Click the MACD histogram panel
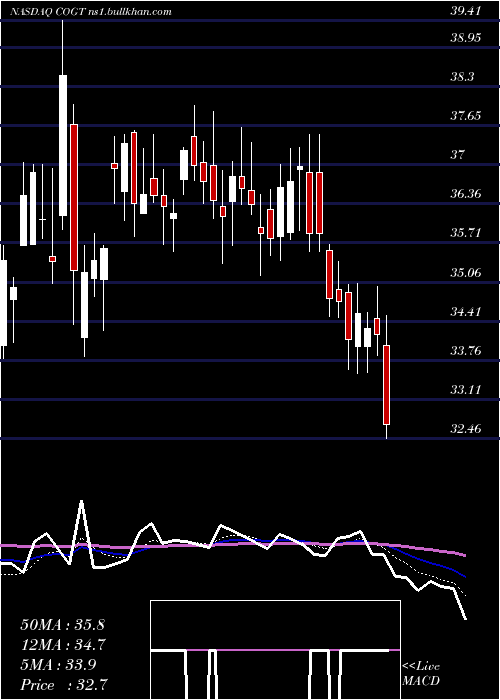This screenshot has width=500, height=700. (x=275, y=650)
